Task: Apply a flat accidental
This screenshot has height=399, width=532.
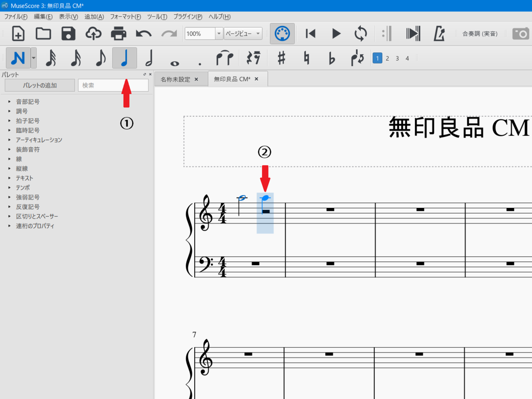Action: [x=332, y=58]
